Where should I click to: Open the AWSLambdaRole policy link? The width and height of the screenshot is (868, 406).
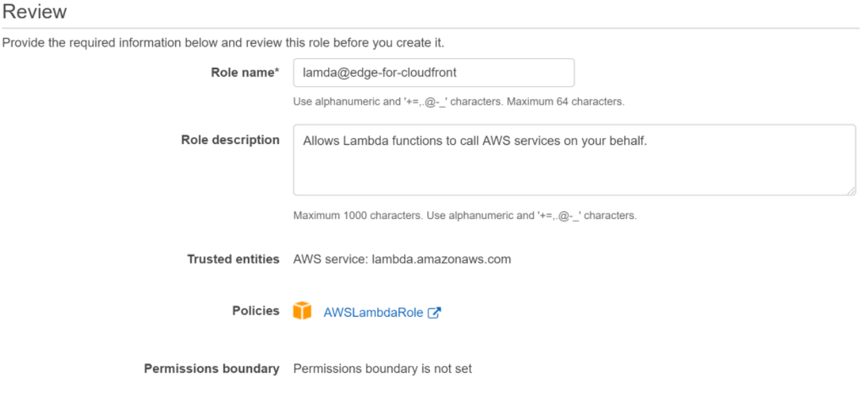[373, 312]
